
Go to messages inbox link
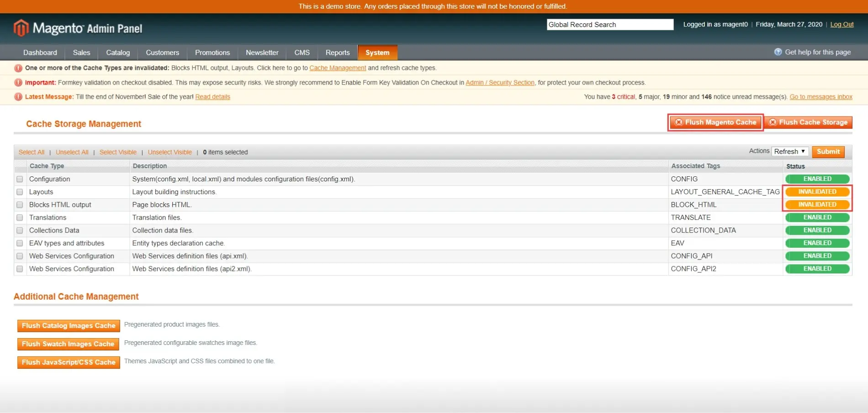(821, 97)
